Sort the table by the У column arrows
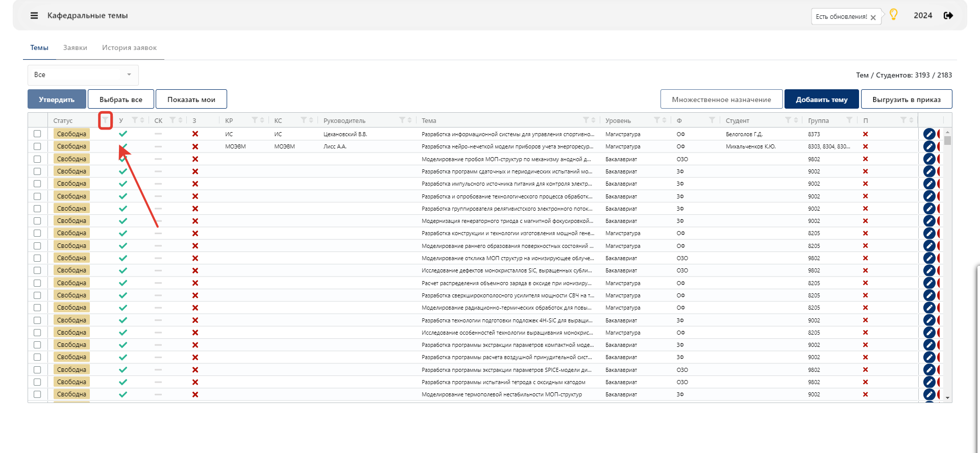Viewport: 980px width, 453px height. pyautogui.click(x=142, y=120)
